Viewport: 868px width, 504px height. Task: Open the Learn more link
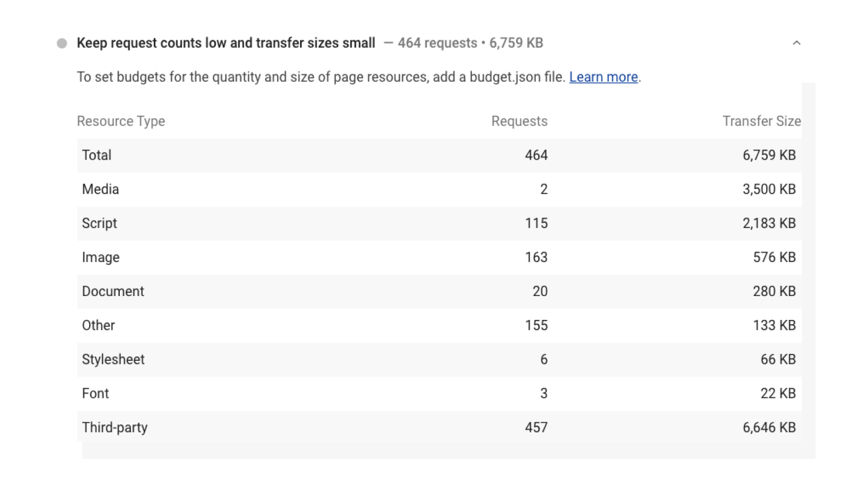coord(603,77)
